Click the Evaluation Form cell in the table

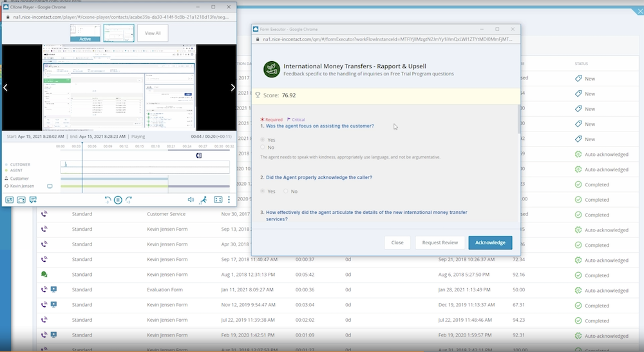pyautogui.click(x=165, y=289)
